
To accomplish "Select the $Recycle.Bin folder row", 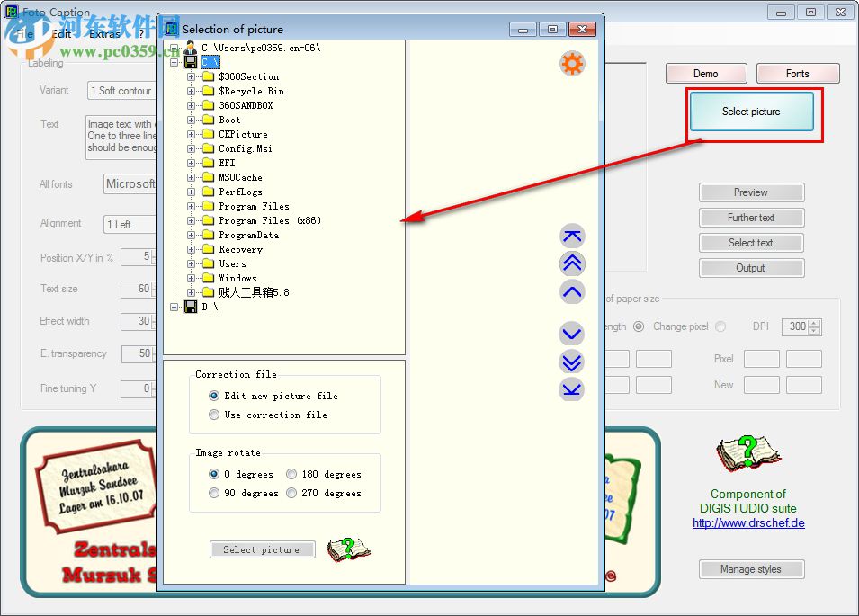I will coord(252,91).
